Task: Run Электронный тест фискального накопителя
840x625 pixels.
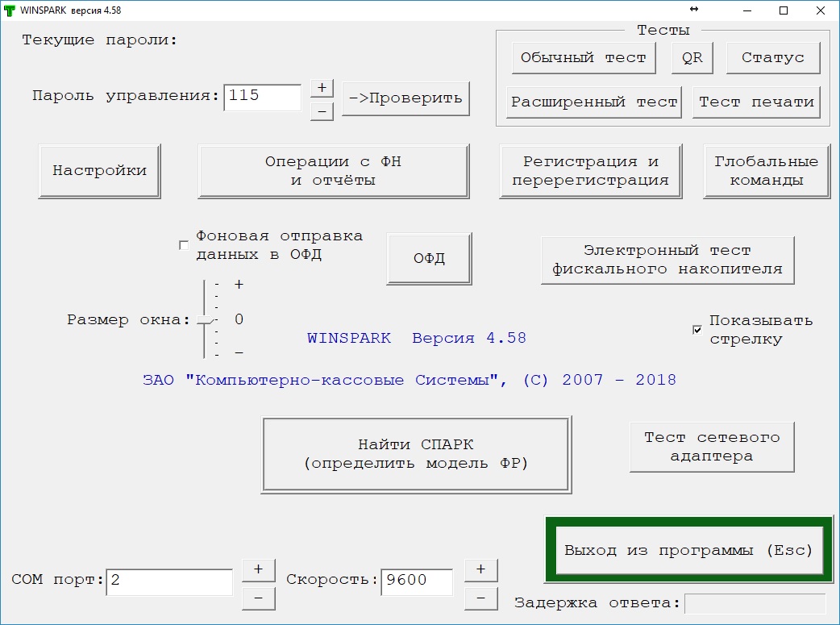Action: (x=667, y=260)
